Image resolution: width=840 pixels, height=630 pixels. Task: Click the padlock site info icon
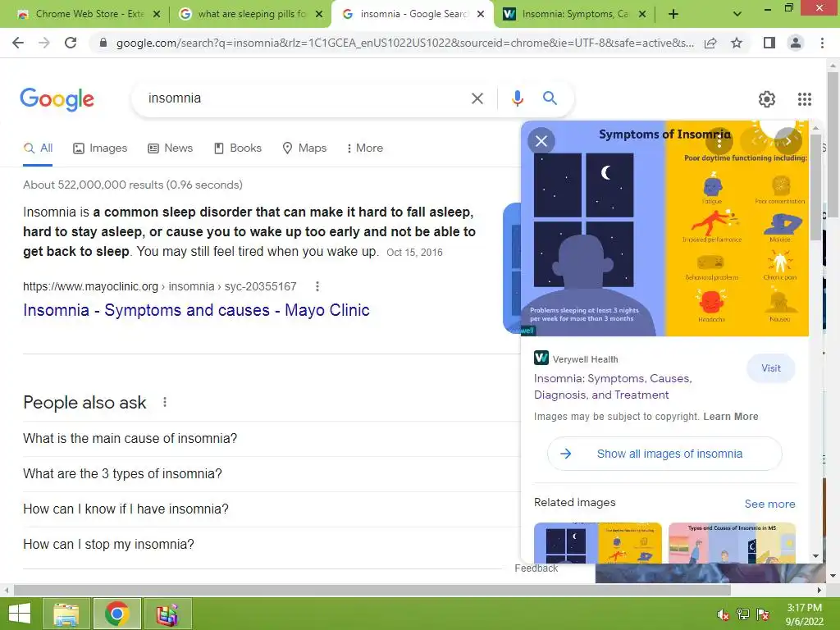pyautogui.click(x=103, y=43)
